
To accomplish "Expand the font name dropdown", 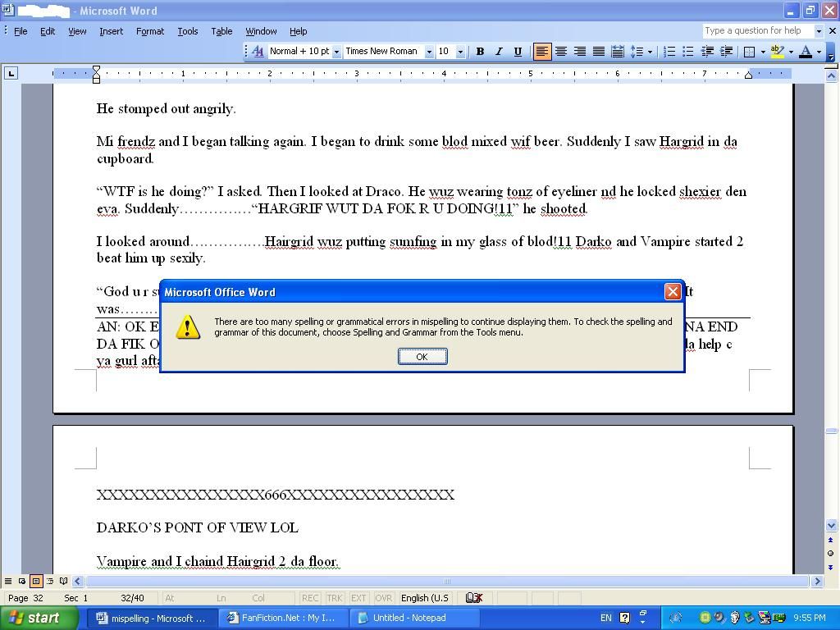I will pyautogui.click(x=428, y=52).
